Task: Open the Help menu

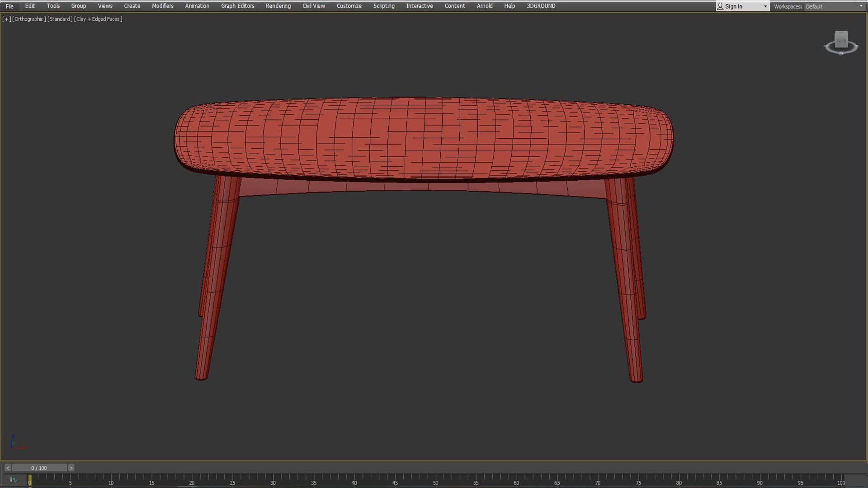Action: (x=509, y=6)
